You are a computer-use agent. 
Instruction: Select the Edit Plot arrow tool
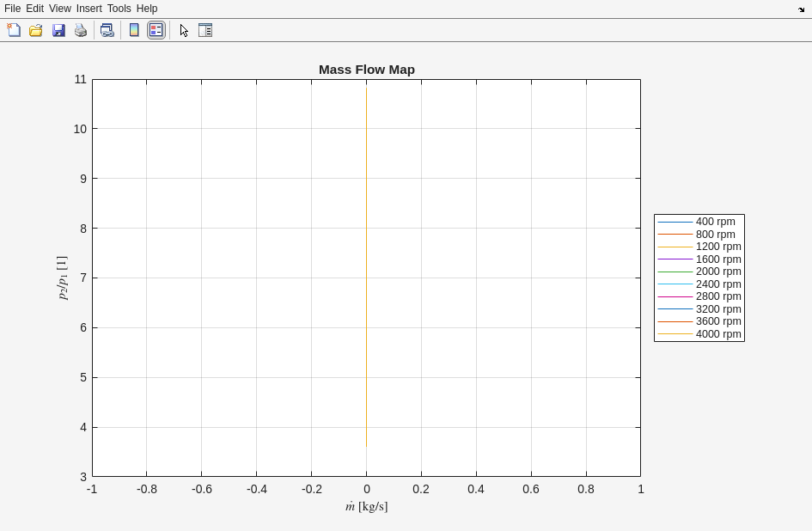184,30
